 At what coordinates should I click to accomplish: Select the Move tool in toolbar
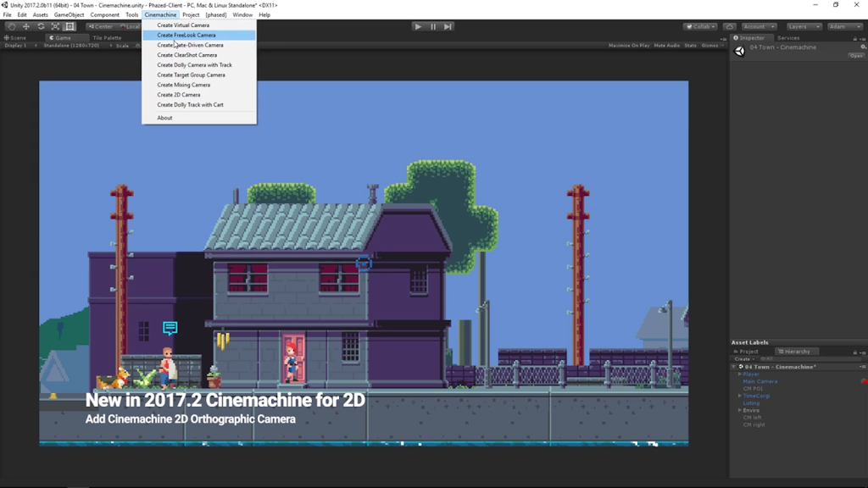[25, 26]
